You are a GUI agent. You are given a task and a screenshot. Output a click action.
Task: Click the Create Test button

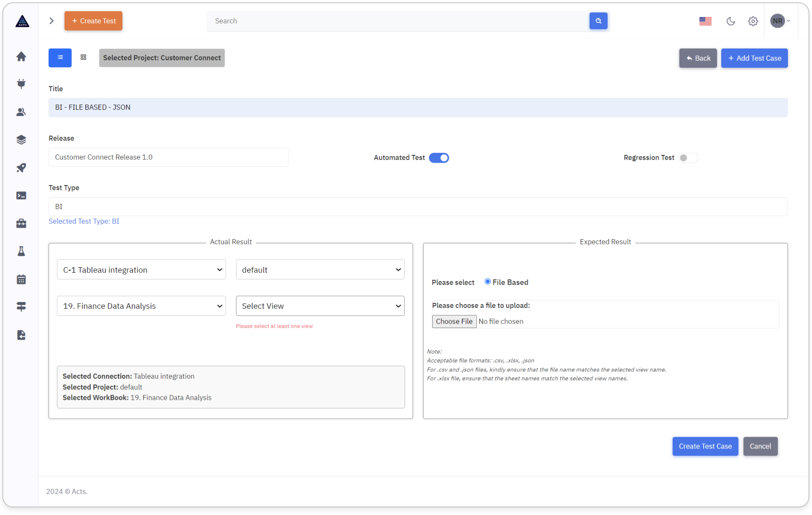coord(93,21)
